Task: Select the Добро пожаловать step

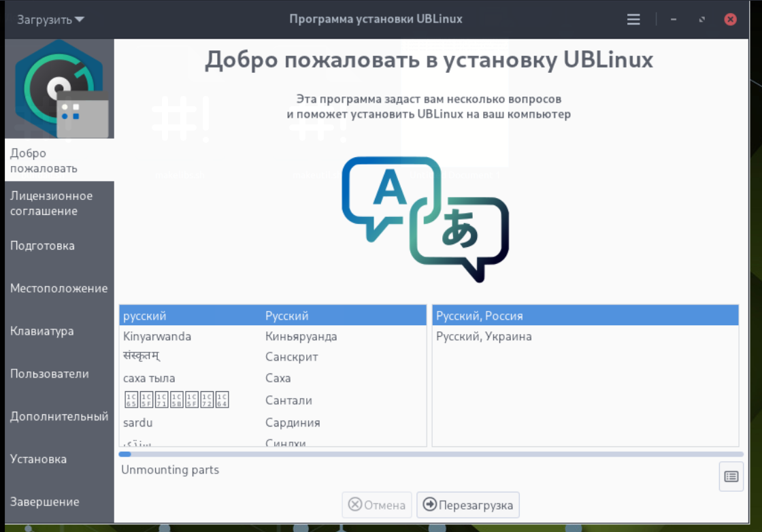Action: (59, 161)
